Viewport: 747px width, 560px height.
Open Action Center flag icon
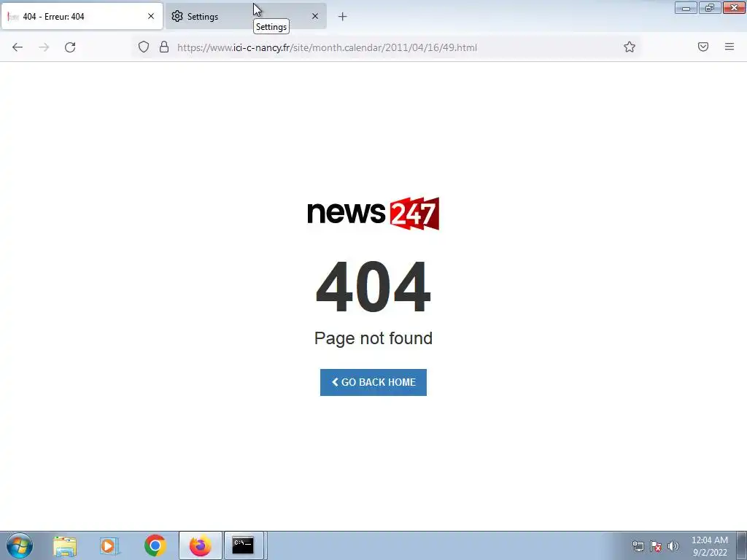coord(656,546)
